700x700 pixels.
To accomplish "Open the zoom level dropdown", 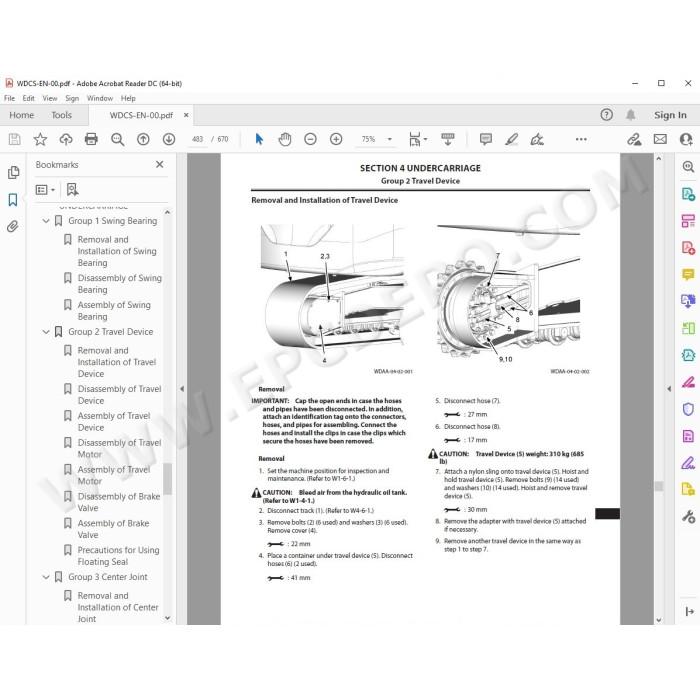I will pyautogui.click(x=390, y=139).
